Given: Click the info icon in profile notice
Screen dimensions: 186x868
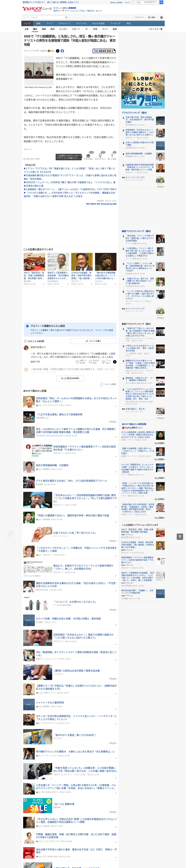Looking at the screenshot, I should click(x=27, y=326).
